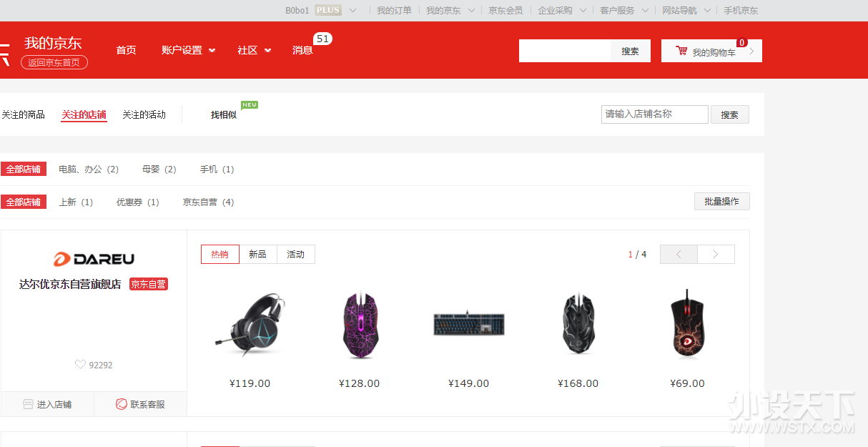Expand the 我的京东 top bar dropdown
Viewport: 868px width, 447px height.
(x=471, y=11)
